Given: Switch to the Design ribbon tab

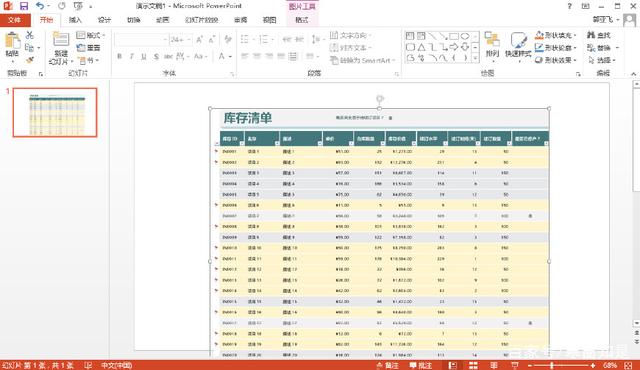Looking at the screenshot, I should 104,20.
